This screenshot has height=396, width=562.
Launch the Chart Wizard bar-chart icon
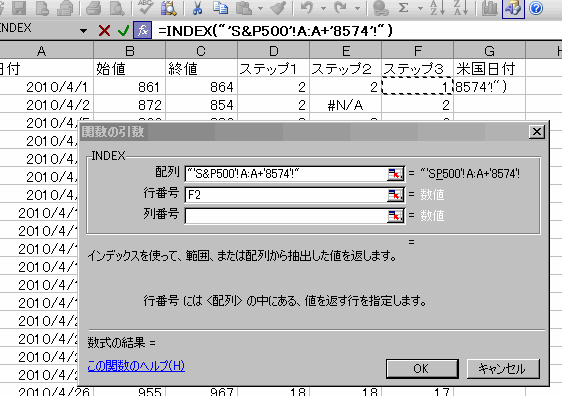coord(490,8)
